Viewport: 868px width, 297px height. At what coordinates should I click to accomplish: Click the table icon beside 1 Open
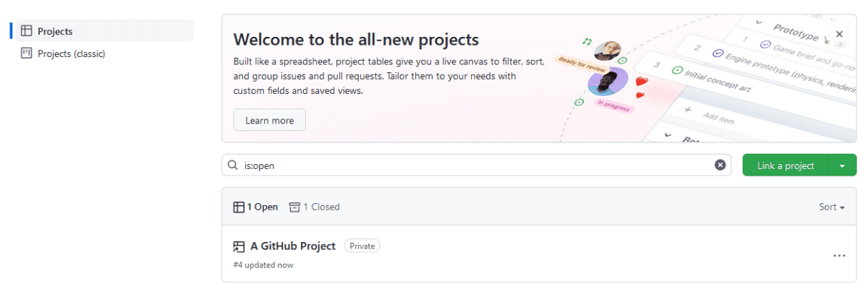(239, 207)
